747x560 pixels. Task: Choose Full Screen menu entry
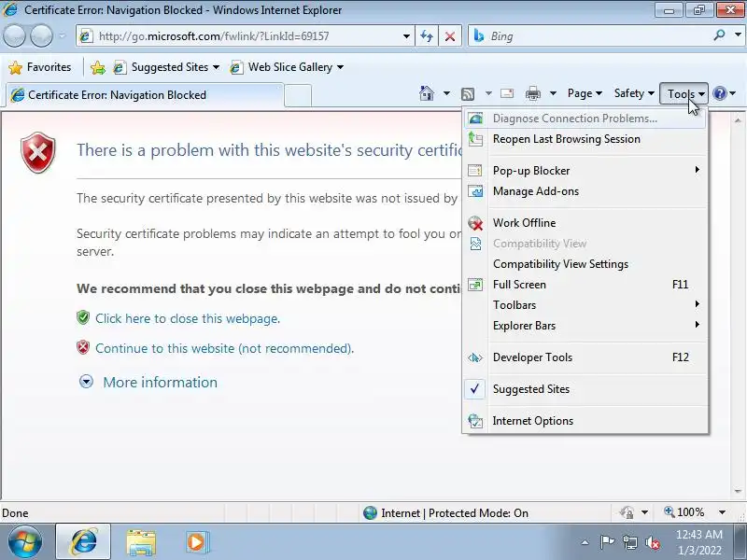(x=585, y=285)
